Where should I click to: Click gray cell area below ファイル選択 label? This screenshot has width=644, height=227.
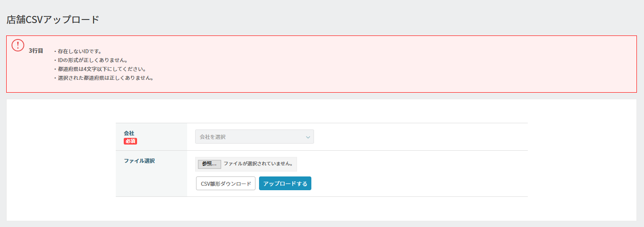coord(151,183)
